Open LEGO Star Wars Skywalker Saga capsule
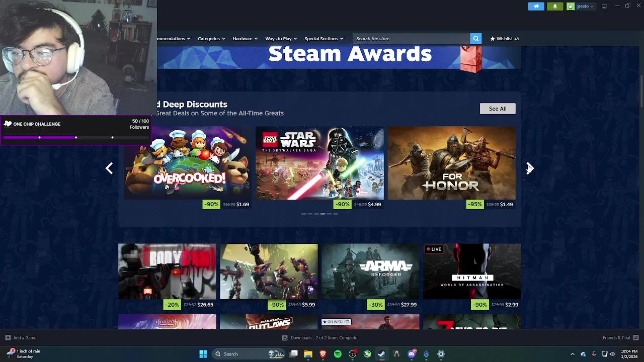Screen dimensions: 644x362 tap(319, 163)
